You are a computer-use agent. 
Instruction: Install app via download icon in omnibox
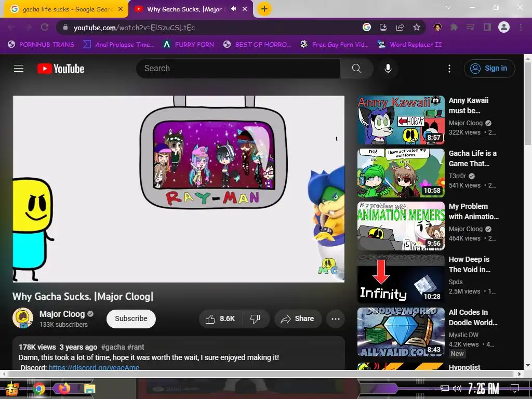[383, 27]
